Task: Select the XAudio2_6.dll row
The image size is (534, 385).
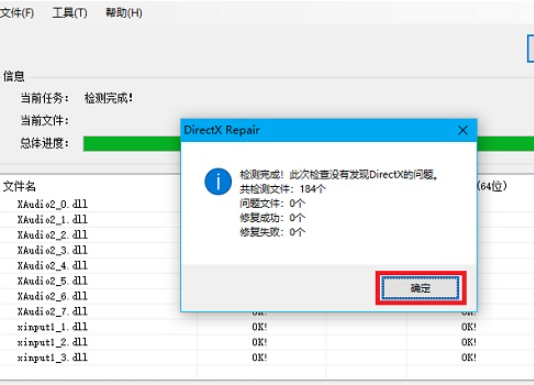Action: [52, 296]
